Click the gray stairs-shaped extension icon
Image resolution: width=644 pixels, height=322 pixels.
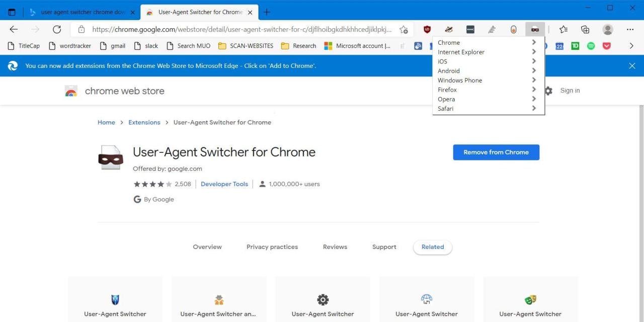492,29
